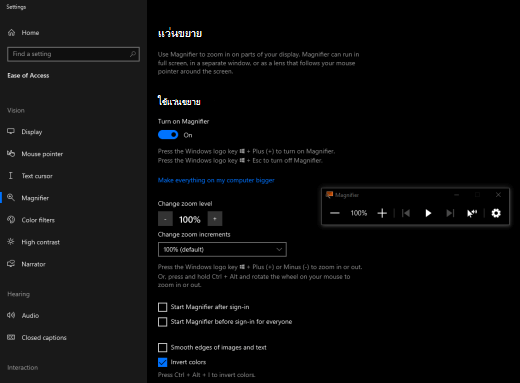Image resolution: width=520 pixels, height=383 pixels.
Task: Open Make everything on my computer bigger link
Action: [216, 180]
